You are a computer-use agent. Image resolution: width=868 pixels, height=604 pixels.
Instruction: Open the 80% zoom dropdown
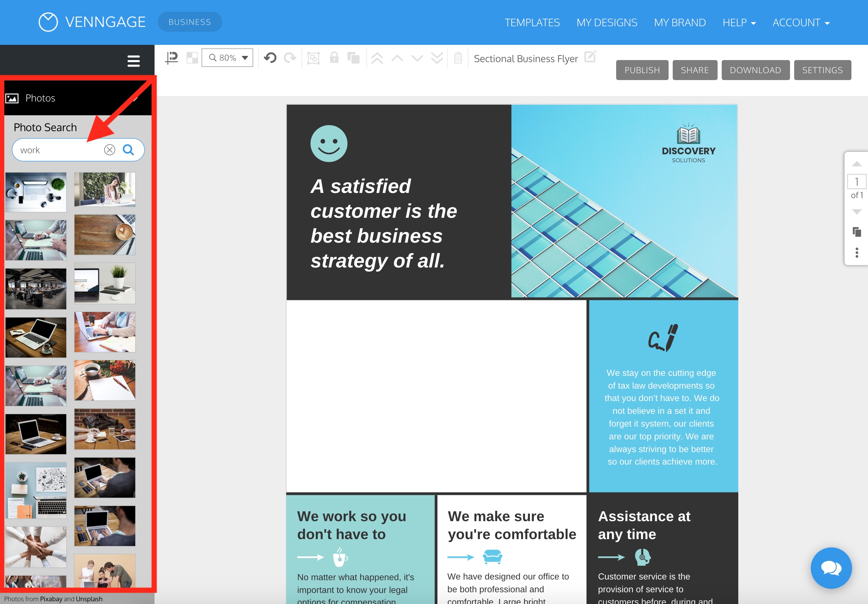(x=227, y=58)
